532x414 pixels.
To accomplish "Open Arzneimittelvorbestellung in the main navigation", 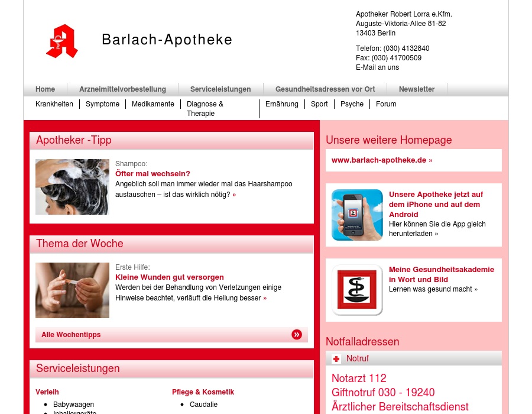I will 122,89.
